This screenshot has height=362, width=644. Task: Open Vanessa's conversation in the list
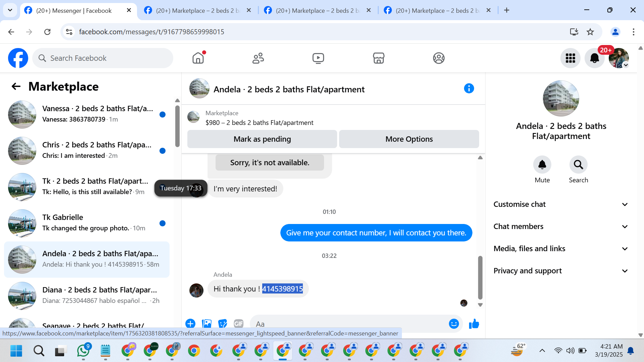87,114
